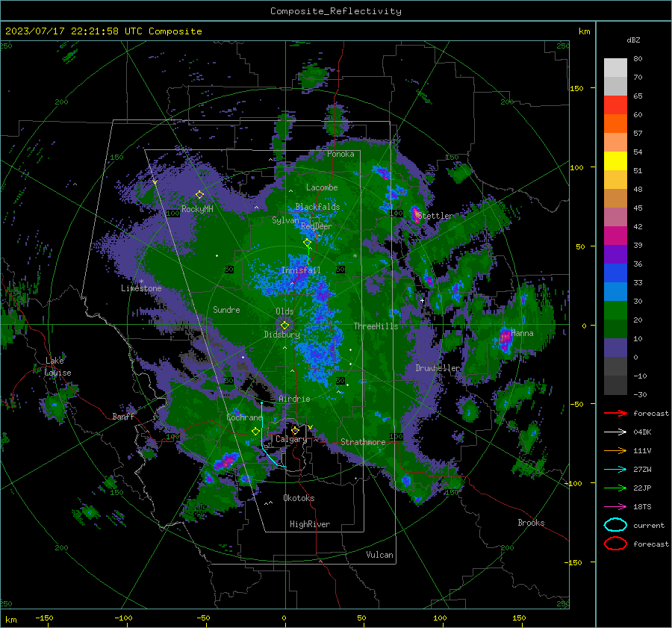Click the yellow diamond marker near RedDeer
The width and height of the screenshot is (672, 628).
click(x=308, y=243)
